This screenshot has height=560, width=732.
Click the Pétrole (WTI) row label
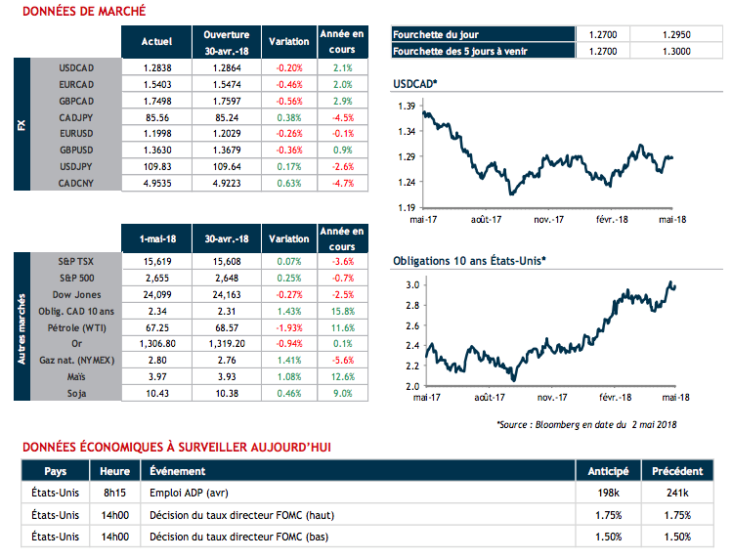[74, 325]
